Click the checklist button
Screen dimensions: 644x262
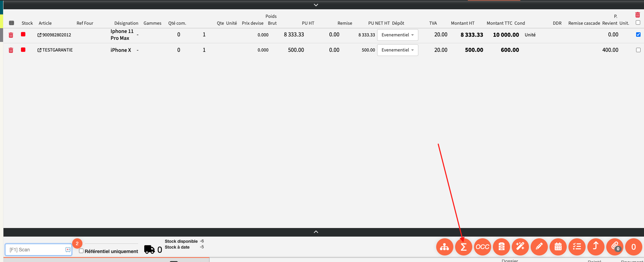(x=577, y=247)
